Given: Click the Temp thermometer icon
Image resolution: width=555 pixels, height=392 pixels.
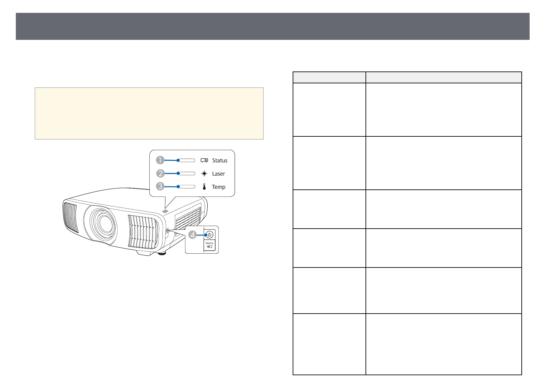Looking at the screenshot, I should tap(204, 187).
